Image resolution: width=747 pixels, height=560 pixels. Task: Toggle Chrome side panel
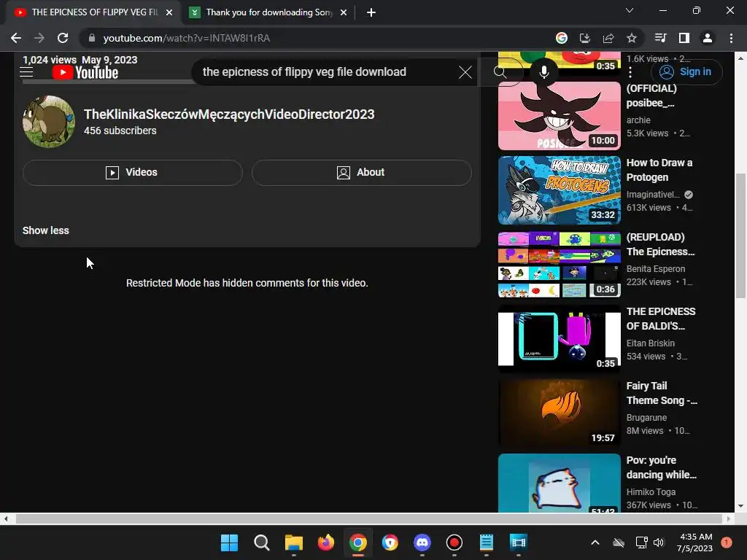click(684, 38)
